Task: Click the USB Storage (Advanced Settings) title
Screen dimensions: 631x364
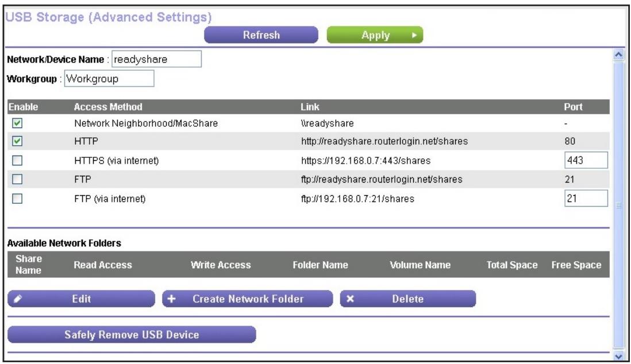Action: [108, 17]
